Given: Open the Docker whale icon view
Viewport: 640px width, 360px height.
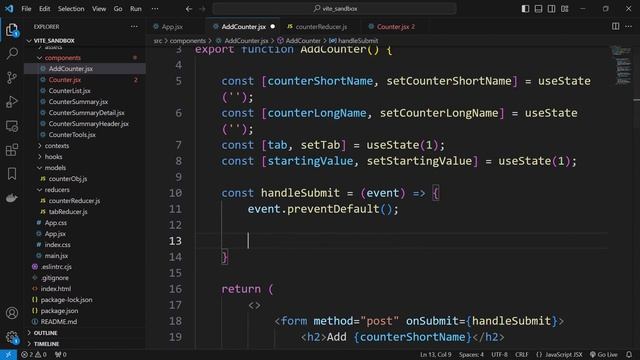Looking at the screenshot, I should point(12,198).
